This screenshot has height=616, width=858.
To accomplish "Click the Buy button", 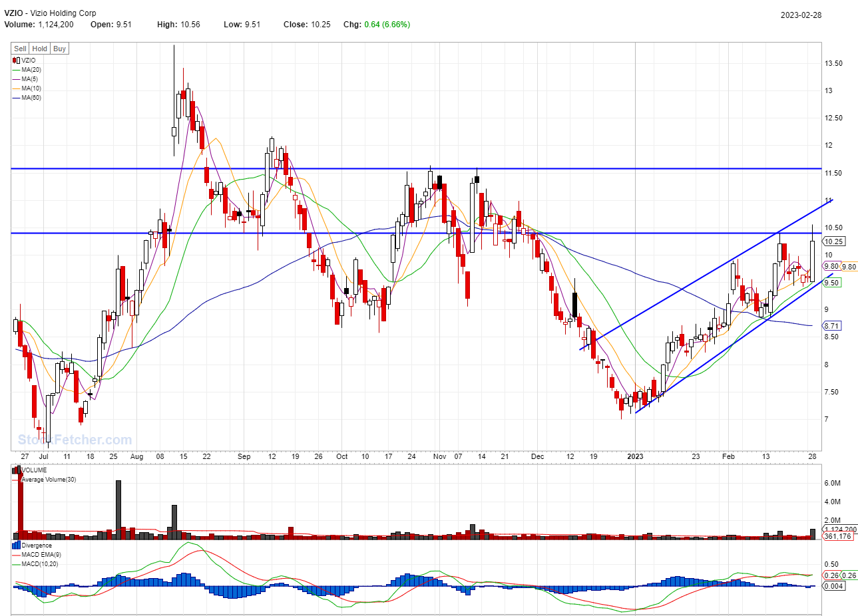I will click(x=59, y=49).
